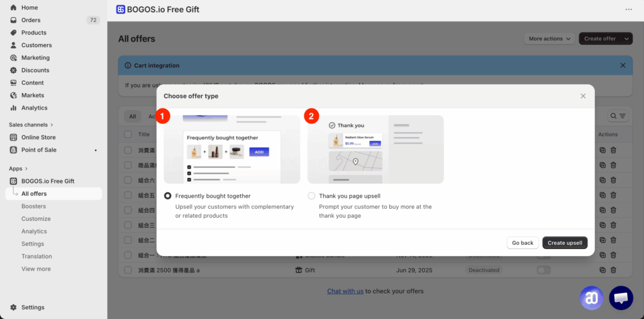Check the 組合三 row checkbox
Viewport: 644px width, 319px height.
(x=128, y=225)
